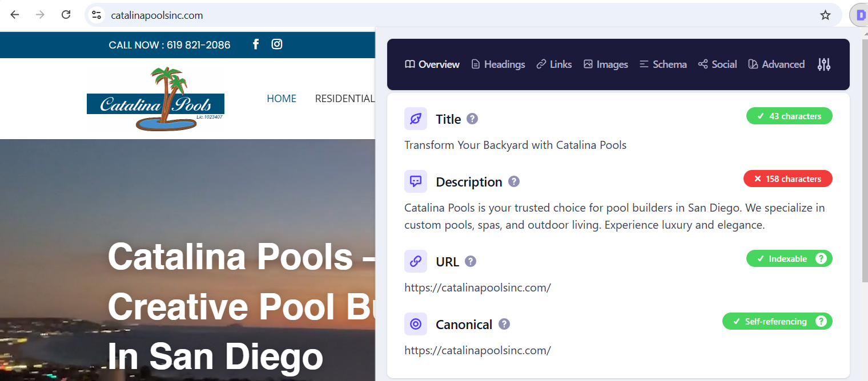This screenshot has height=381, width=868.
Task: Click the address bar URL catalinapoolsinc.com
Action: (157, 15)
